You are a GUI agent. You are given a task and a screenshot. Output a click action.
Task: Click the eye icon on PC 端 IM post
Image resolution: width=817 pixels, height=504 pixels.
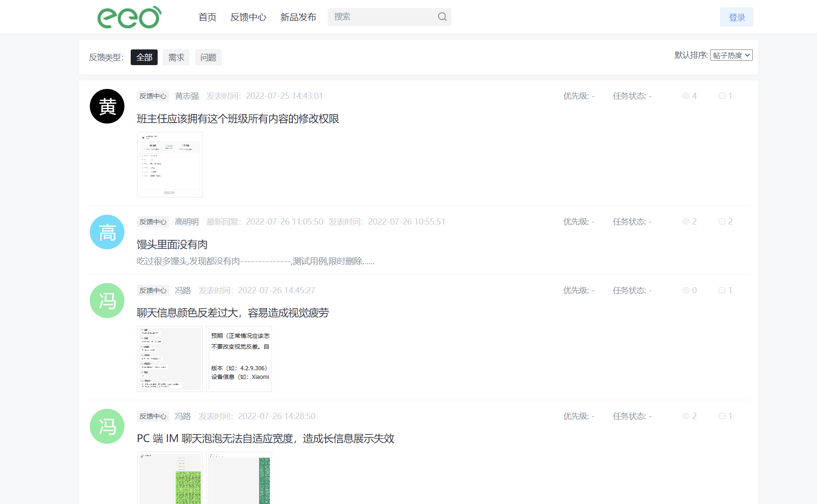pyautogui.click(x=685, y=416)
